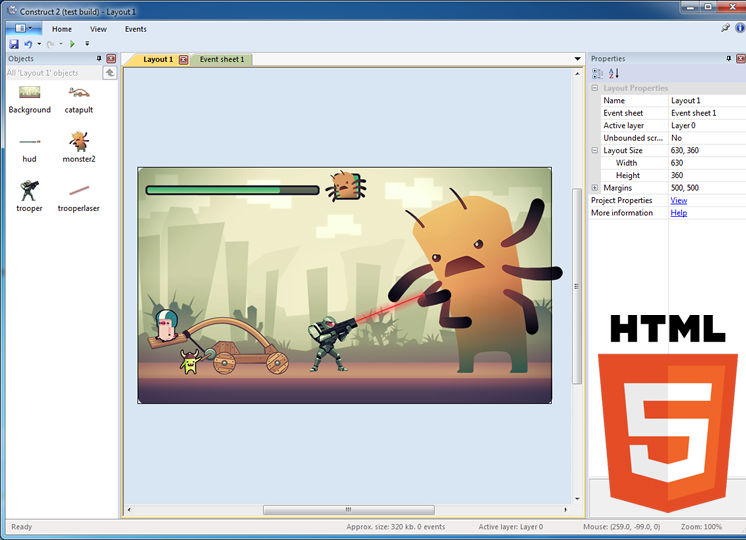This screenshot has width=746, height=540.
Task: Select the monster2 object icon
Action: tap(79, 141)
